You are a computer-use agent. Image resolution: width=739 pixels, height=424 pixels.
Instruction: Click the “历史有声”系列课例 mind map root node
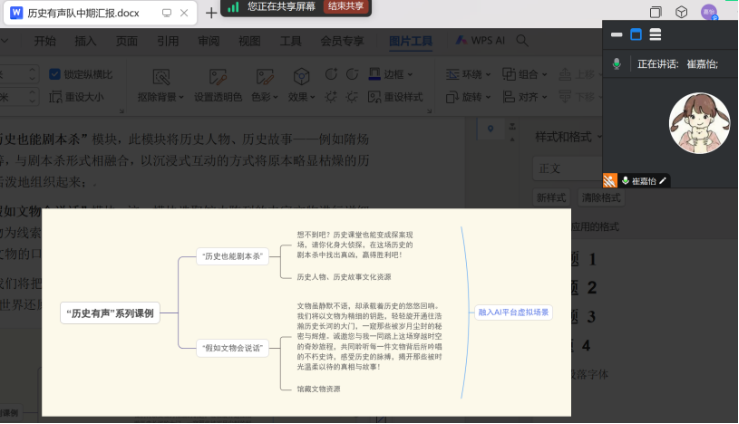coord(108,313)
